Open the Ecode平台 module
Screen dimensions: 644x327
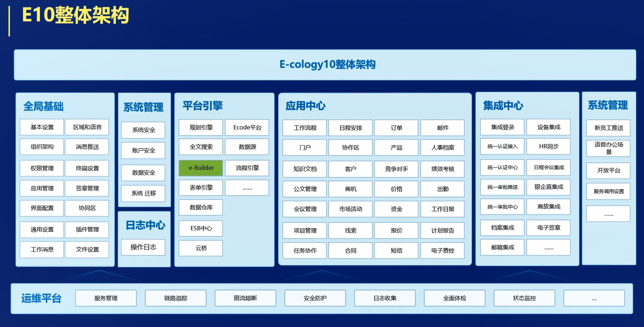pos(247,127)
